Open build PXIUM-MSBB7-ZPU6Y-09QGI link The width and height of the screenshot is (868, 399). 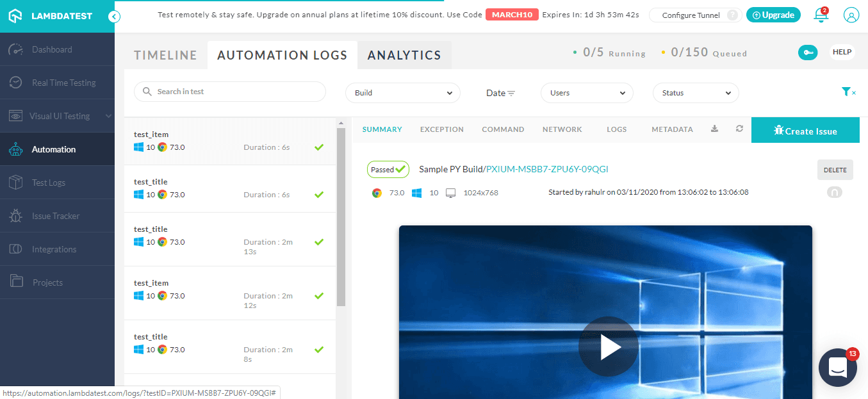545,169
